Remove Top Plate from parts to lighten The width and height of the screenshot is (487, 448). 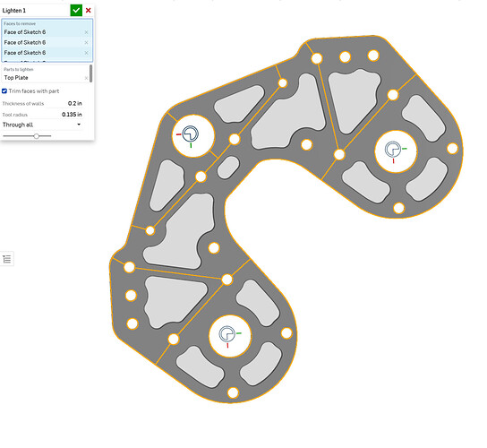coord(86,78)
